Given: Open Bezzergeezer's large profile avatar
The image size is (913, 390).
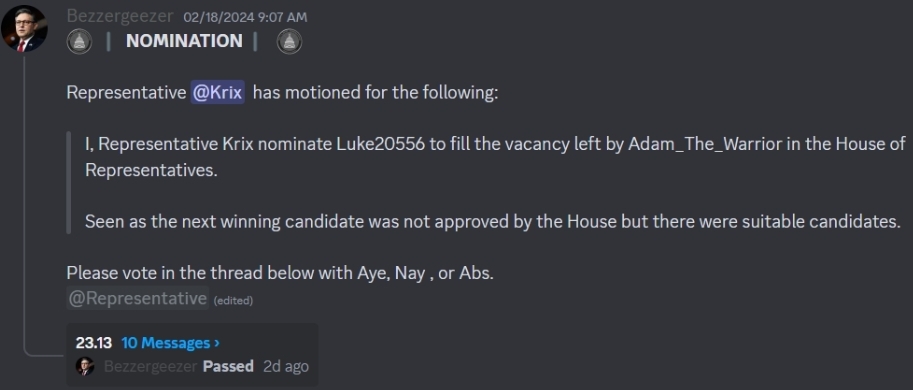Looking at the screenshot, I should coord(24,29).
